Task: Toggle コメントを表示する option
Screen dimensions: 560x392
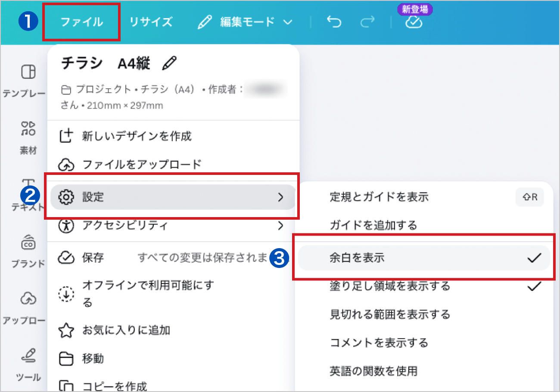Action: click(424, 342)
